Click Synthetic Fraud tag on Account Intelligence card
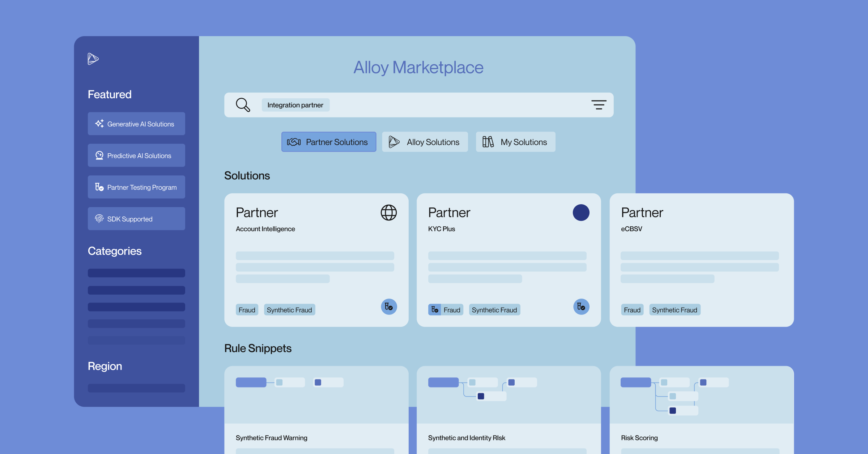Image resolution: width=868 pixels, height=454 pixels. click(289, 310)
